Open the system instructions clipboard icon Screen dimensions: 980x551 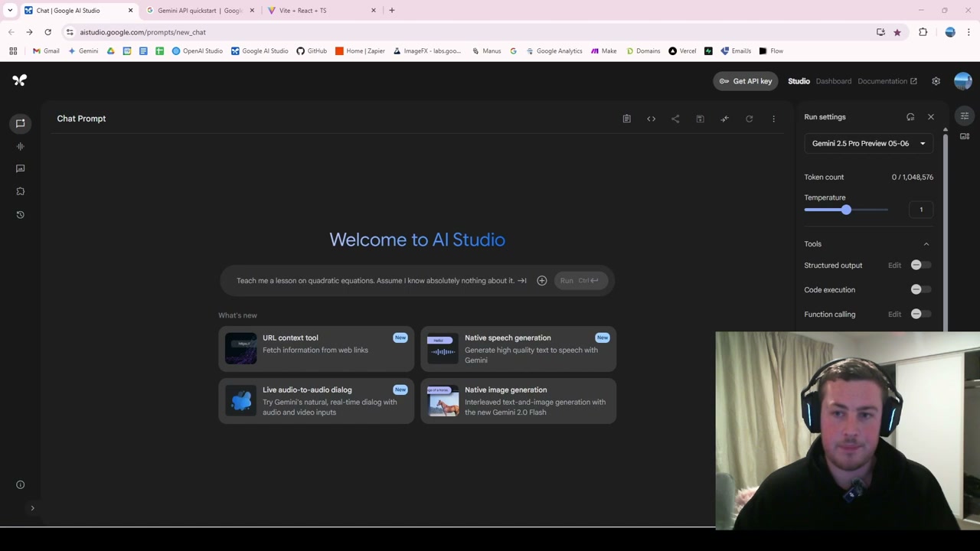click(626, 119)
